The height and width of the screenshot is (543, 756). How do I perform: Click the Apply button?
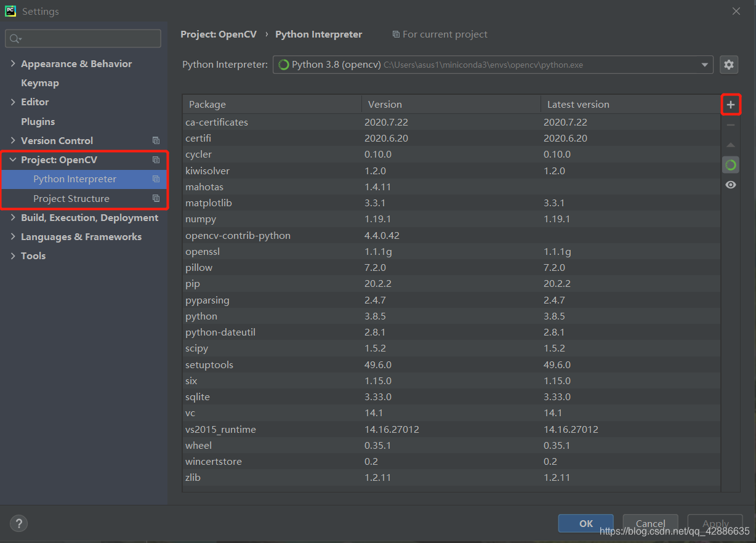715,523
